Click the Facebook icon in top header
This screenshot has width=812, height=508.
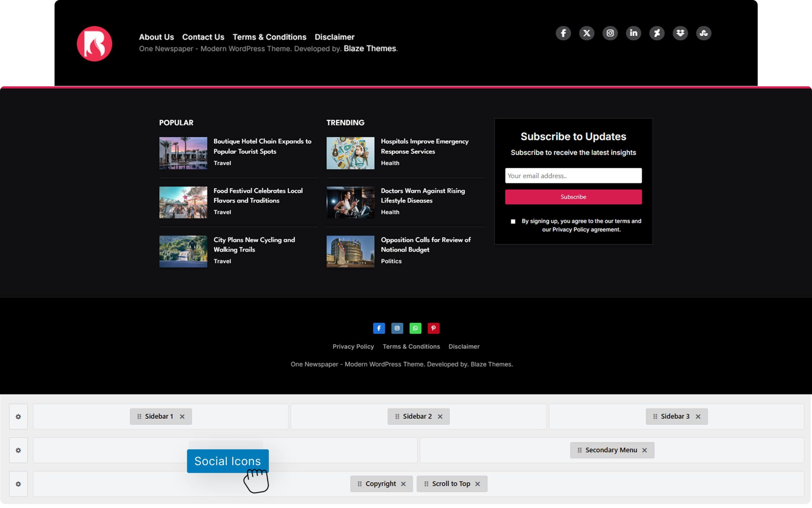[563, 33]
